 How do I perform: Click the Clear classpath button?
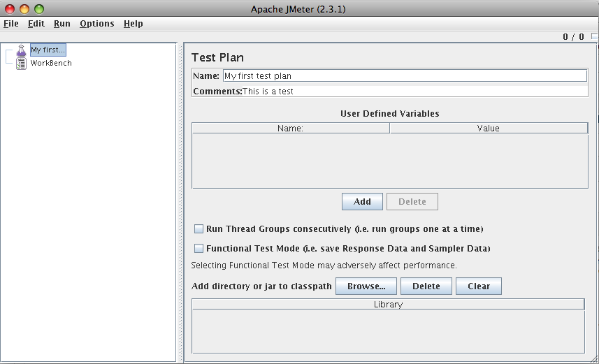pos(479,286)
